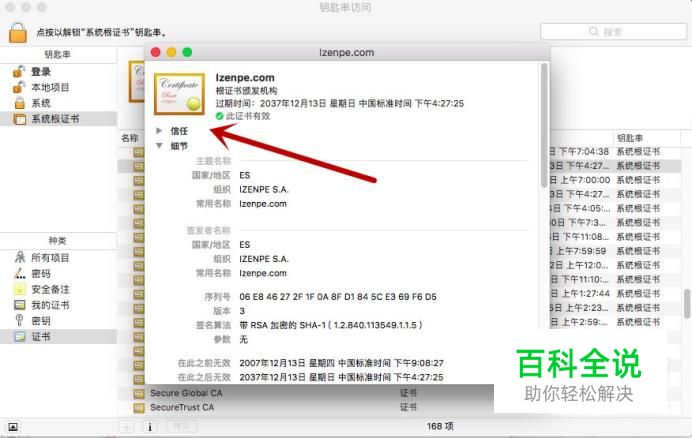This screenshot has width=692, height=438.
Task: Click the certificate detail window scrollbar
Action: (x=544, y=125)
